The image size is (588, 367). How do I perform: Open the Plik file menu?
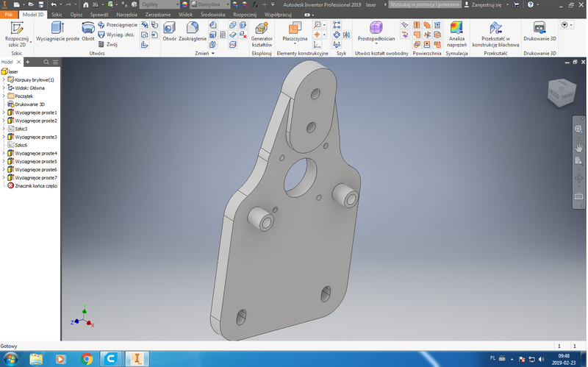[x=9, y=14]
